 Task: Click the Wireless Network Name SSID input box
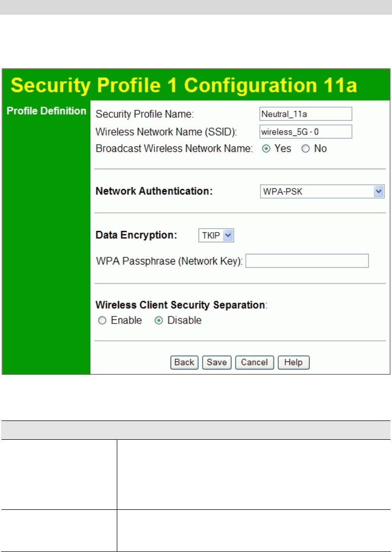(305, 132)
